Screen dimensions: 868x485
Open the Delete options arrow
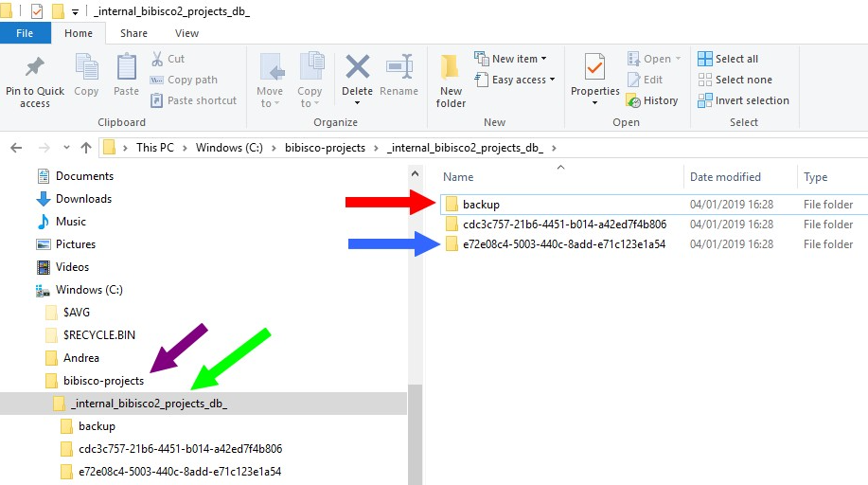[357, 103]
